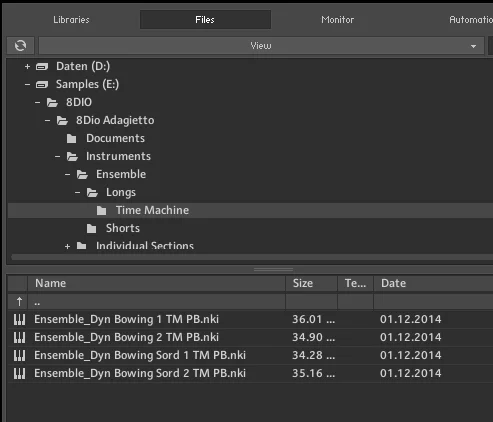Viewport: 493px width, 422px height.
Task: Sort files by Te... tempo column header
Action: [355, 283]
